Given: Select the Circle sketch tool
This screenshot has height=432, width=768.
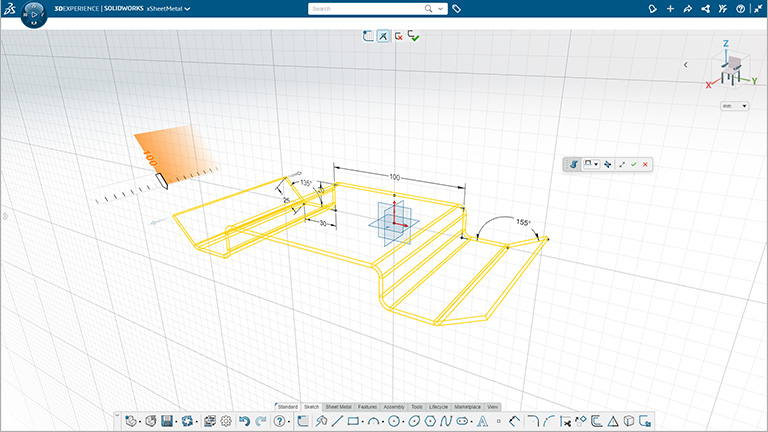Looking at the screenshot, I should 396,421.
